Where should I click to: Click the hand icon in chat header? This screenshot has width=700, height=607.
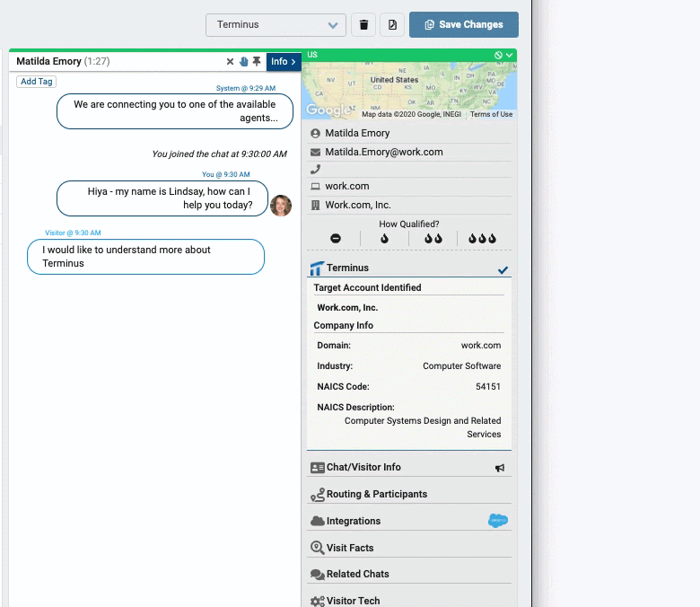pyautogui.click(x=243, y=62)
